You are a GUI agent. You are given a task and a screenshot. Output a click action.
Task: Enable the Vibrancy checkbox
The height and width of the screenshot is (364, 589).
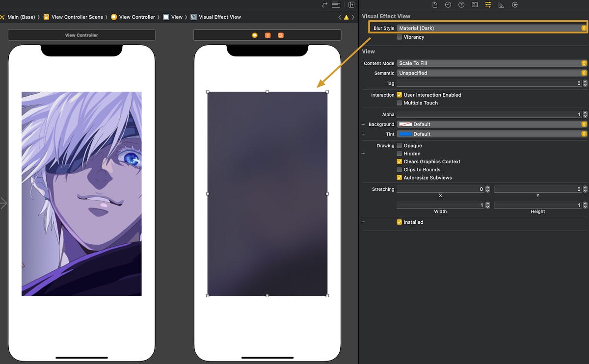[400, 37]
